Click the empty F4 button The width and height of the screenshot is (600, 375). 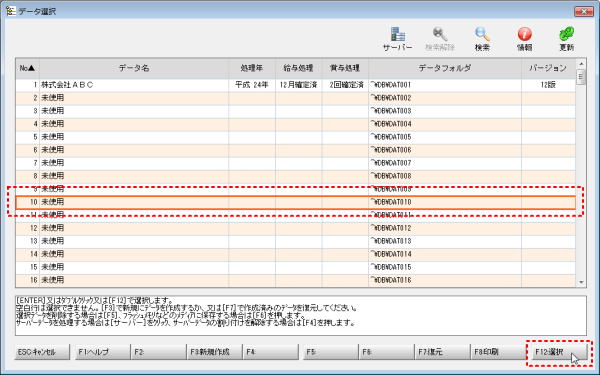271,352
